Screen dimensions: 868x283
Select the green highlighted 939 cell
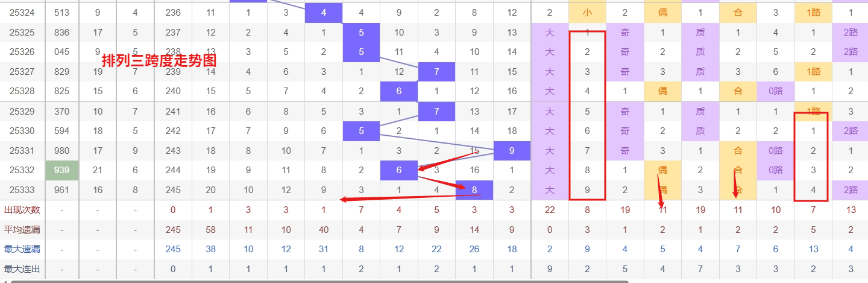(x=61, y=170)
